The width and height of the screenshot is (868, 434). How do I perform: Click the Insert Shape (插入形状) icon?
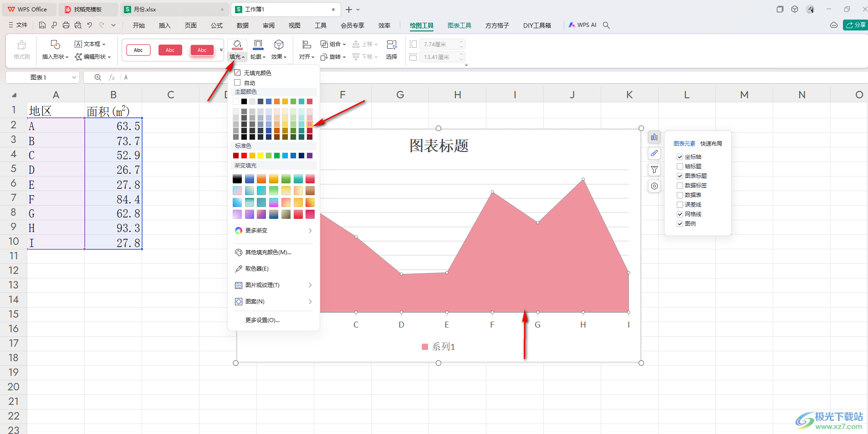coord(55,45)
